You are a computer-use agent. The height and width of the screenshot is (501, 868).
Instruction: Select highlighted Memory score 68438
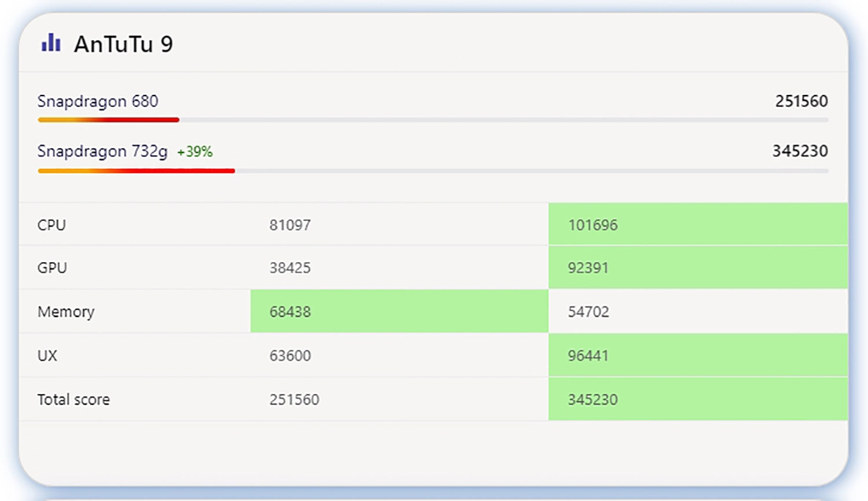tap(290, 312)
